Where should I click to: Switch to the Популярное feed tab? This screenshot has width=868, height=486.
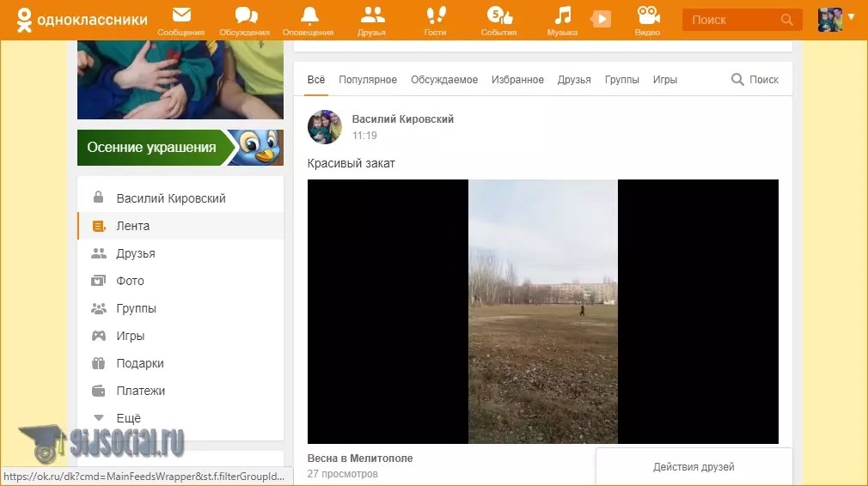pyautogui.click(x=368, y=80)
